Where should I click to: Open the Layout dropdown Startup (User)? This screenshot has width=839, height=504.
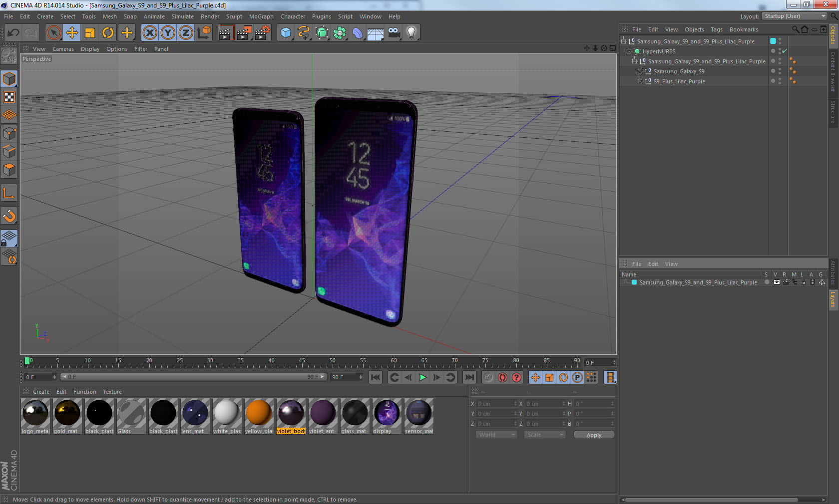(x=795, y=16)
